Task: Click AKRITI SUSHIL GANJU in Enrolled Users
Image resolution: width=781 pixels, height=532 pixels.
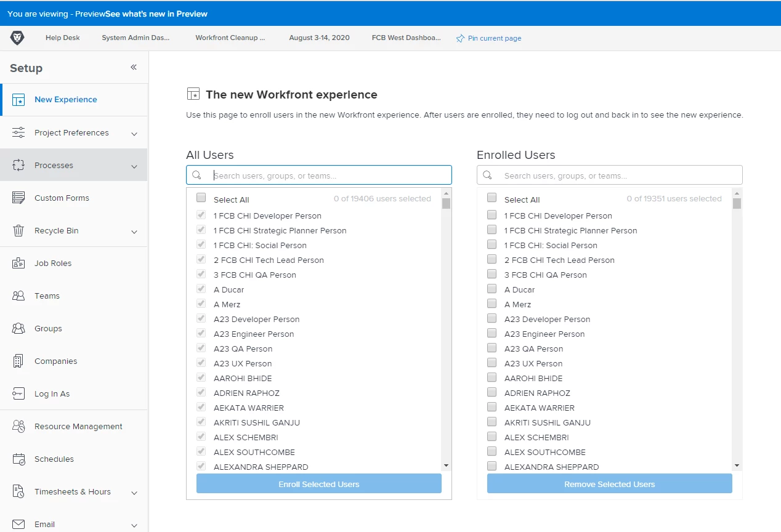Action: 548,422
